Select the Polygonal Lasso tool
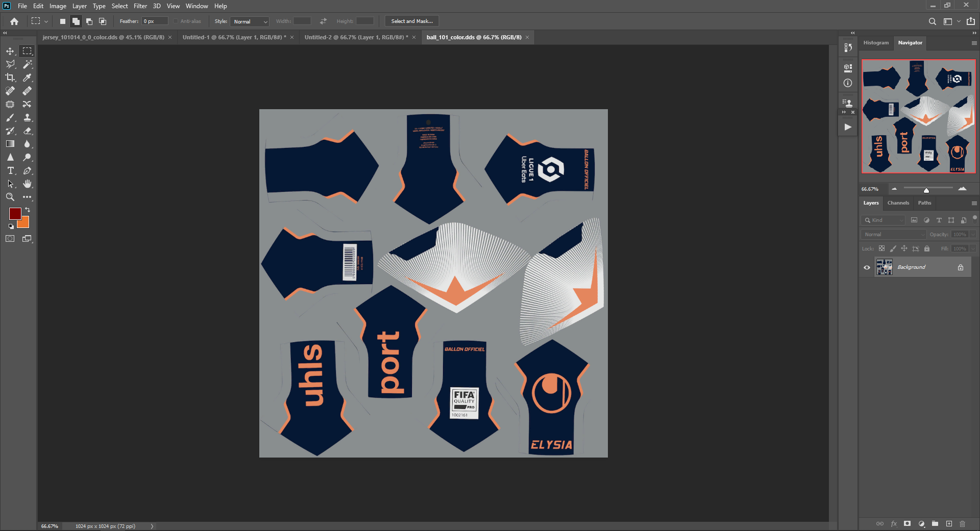Screen dimensions: 980x531 tap(10, 64)
